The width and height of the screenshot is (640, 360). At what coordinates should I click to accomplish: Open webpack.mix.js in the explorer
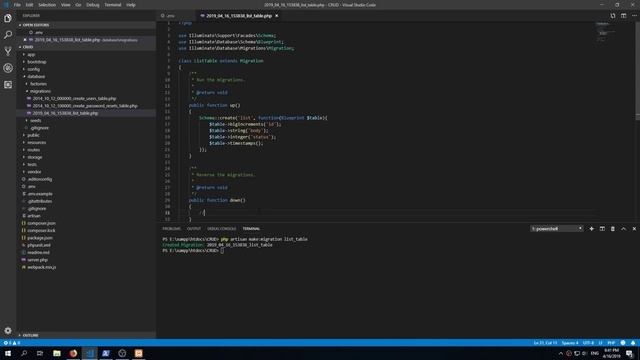point(42,267)
